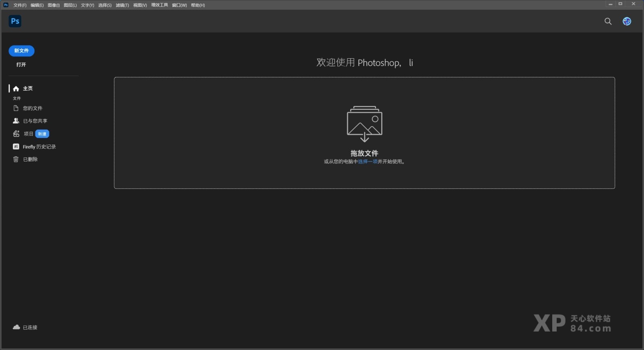This screenshot has height=350, width=644.
Task: Click the 新建 badge next to 项目
Action: (42, 134)
